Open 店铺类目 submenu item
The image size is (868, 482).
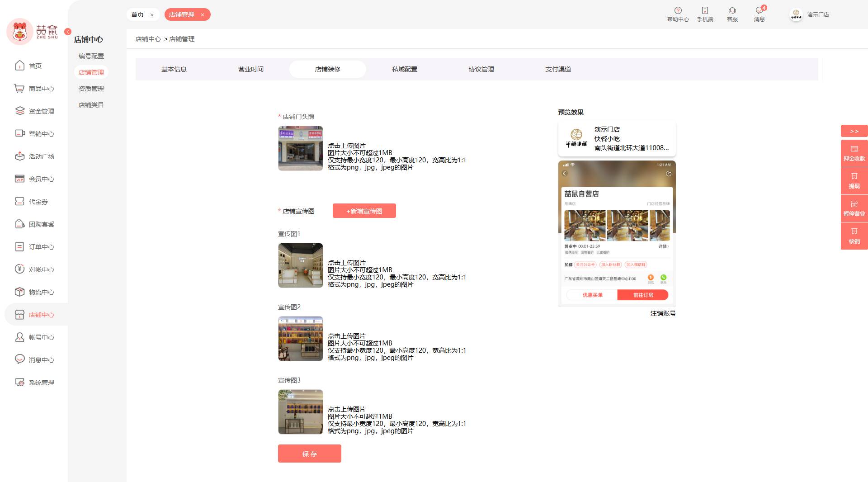(91, 105)
